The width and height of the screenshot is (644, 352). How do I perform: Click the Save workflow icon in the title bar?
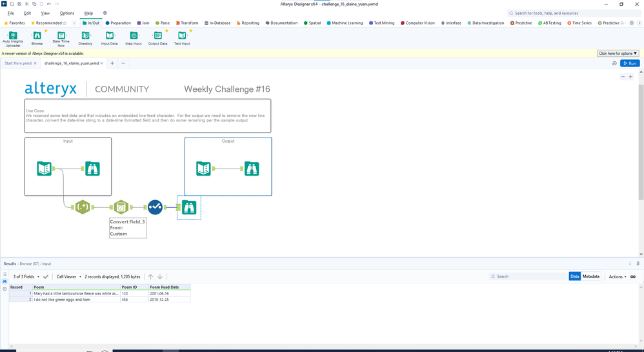pyautogui.click(x=19, y=4)
